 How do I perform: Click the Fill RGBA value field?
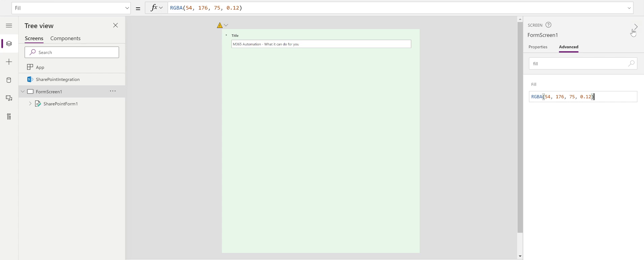click(583, 97)
